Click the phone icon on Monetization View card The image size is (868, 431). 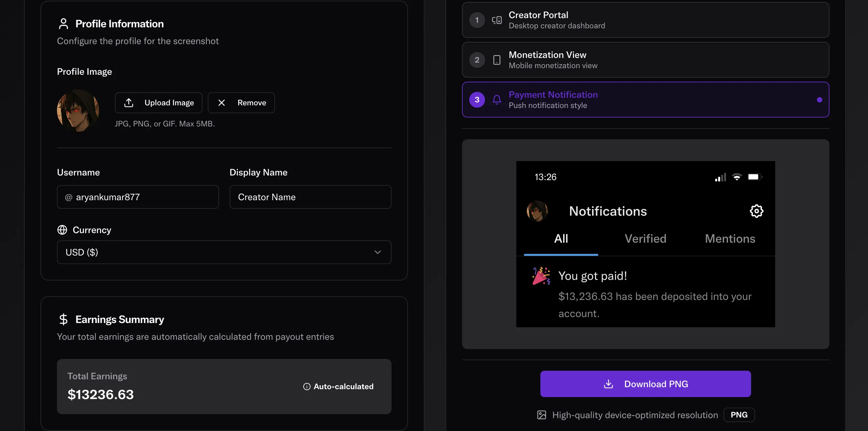coord(496,60)
